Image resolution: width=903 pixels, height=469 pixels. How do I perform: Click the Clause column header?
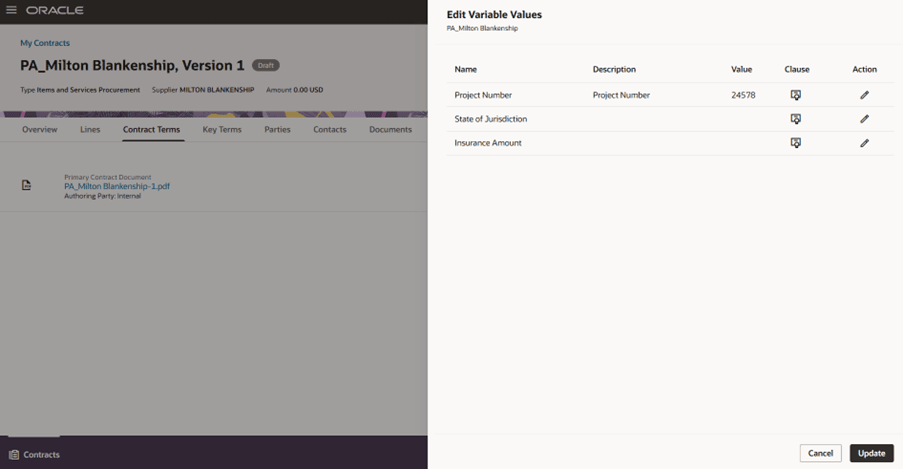coord(796,69)
